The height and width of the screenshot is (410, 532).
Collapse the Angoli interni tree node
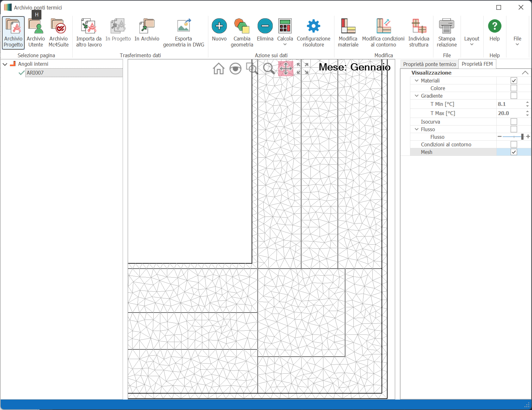click(5, 64)
